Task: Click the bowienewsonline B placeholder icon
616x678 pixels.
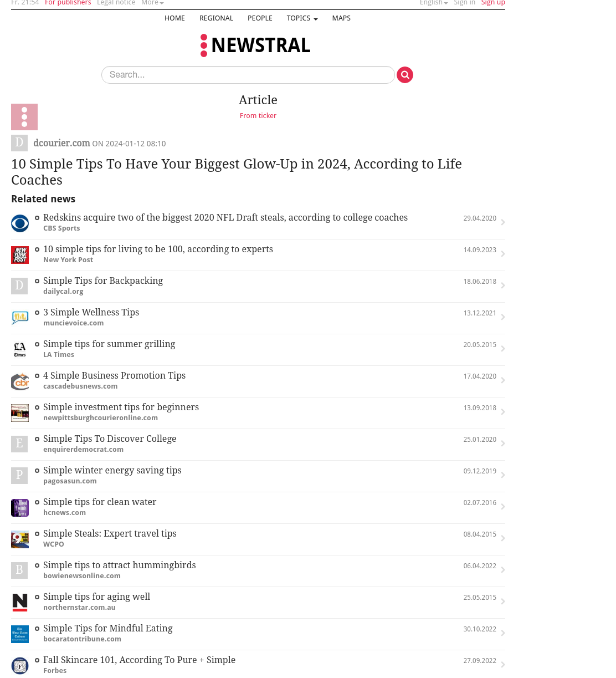Action: coord(19,570)
